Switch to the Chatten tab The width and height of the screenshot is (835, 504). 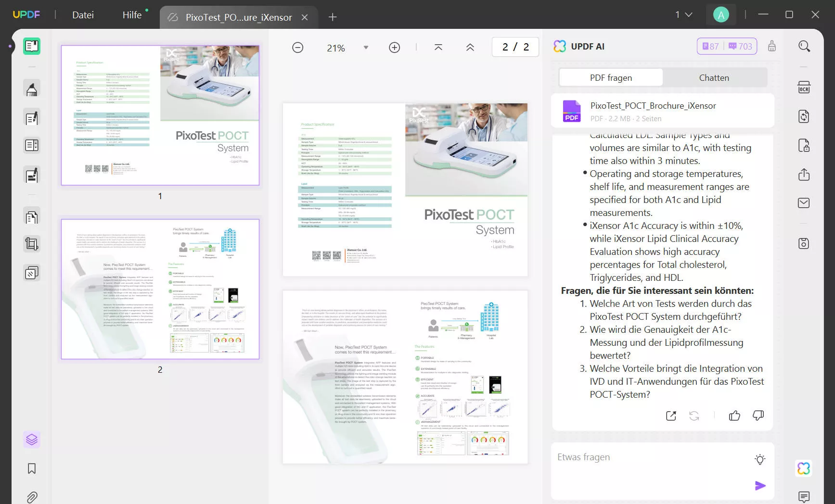(714, 77)
